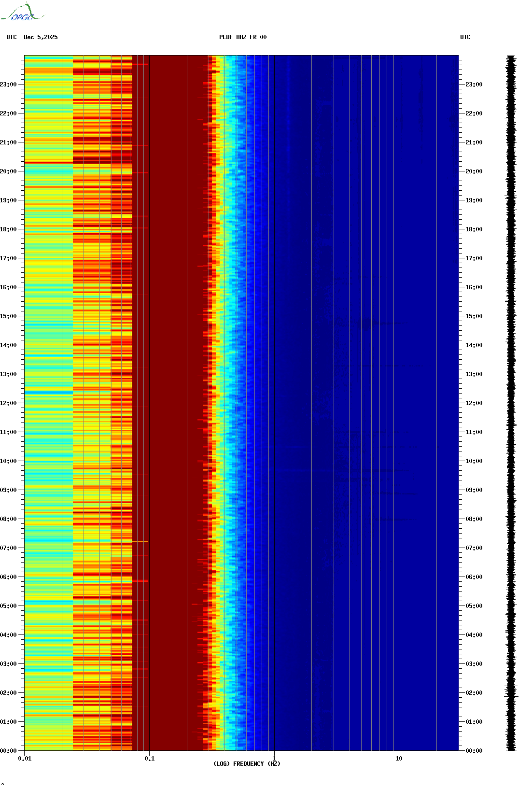Click the black seismogram waveform trace
The height and width of the screenshot is (789, 532).
pyautogui.click(x=511, y=403)
